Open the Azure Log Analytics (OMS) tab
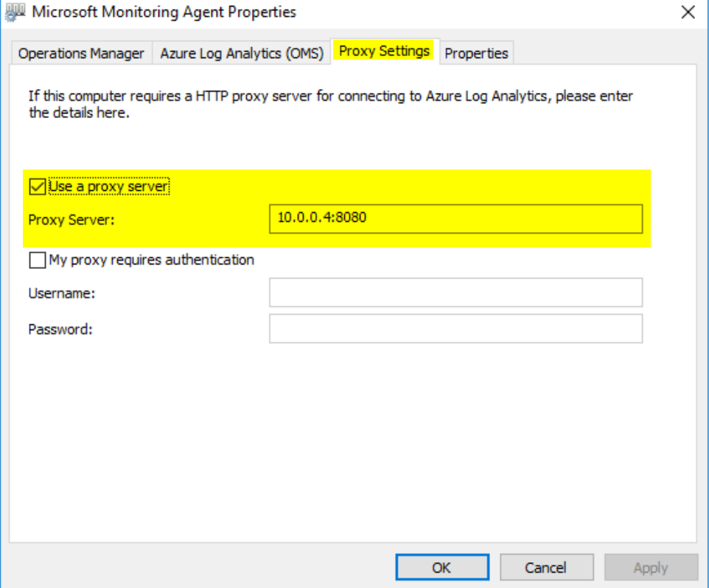Screen dimensions: 709x588 242,53
